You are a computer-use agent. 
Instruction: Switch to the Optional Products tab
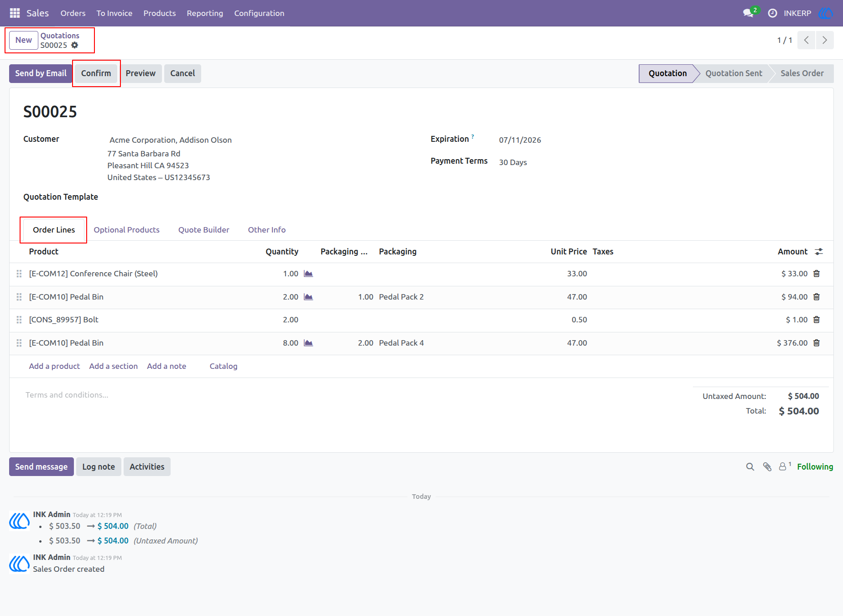click(x=127, y=230)
